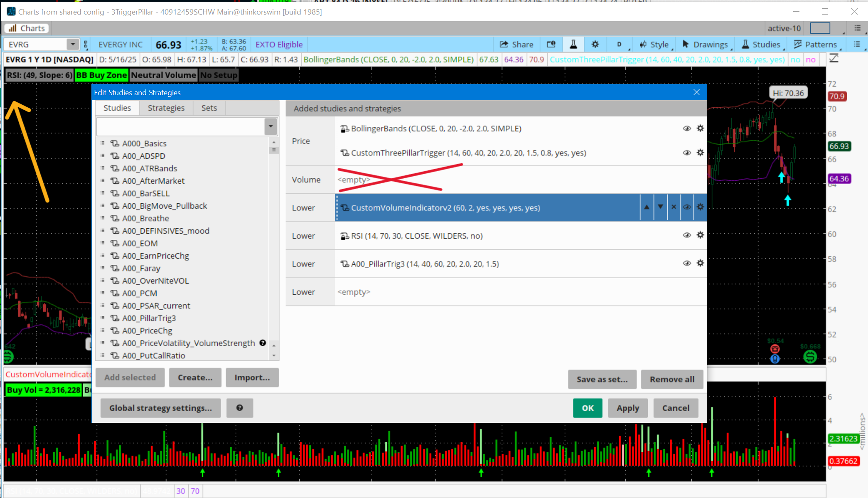Open the D aggregation period selector
Screen dimensions: 868x498
[x=619, y=44]
